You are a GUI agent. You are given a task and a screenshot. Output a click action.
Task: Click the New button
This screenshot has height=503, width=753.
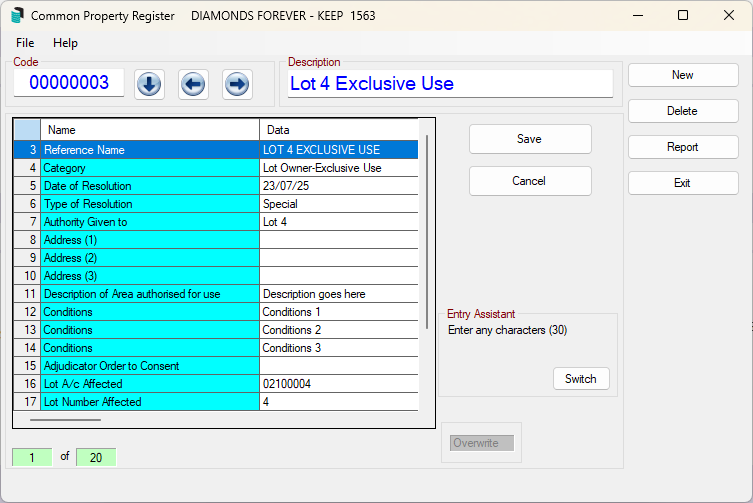(683, 75)
